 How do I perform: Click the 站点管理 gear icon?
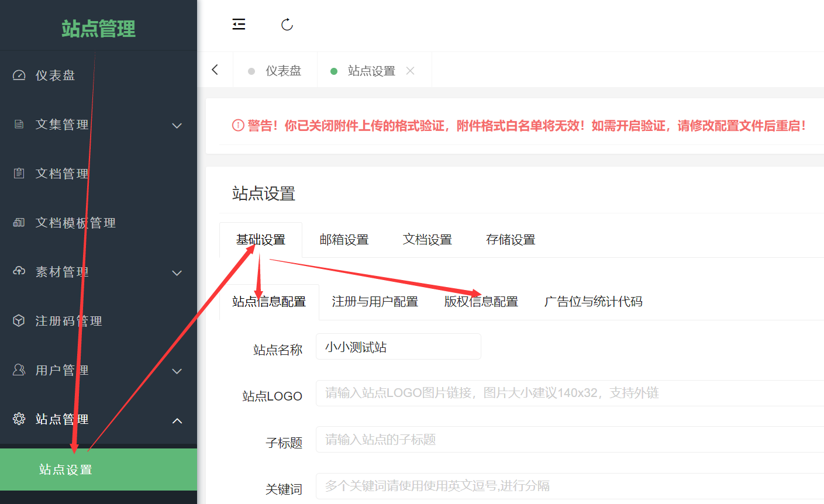point(19,419)
